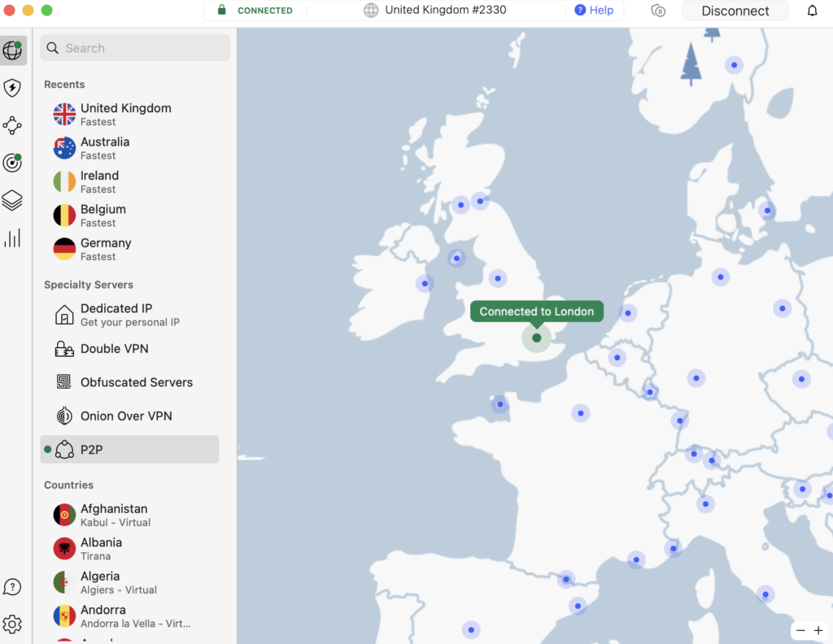Open the VPN globe tab in sidebar
This screenshot has height=644, width=833.
pyautogui.click(x=13, y=50)
